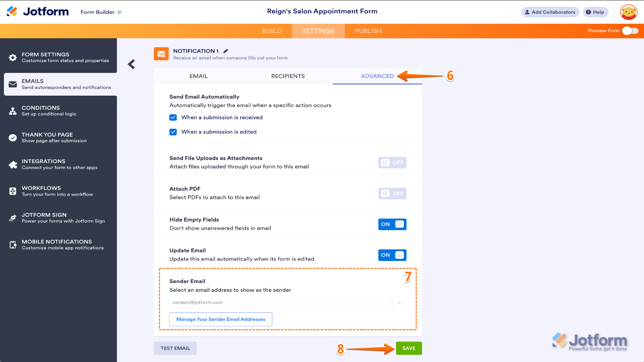Click the Jotform Sign pen icon
The image size is (644, 362).
pyautogui.click(x=13, y=218)
